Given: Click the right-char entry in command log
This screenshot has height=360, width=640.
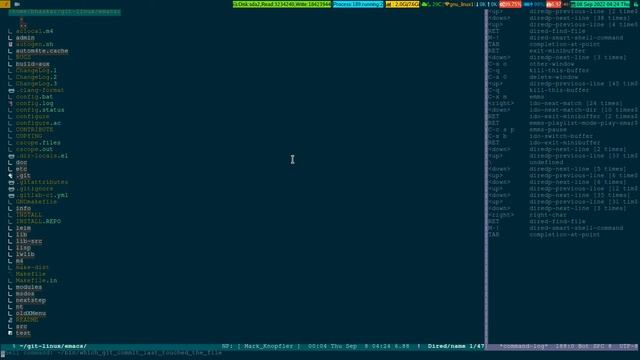Looking at the screenshot, I should [548, 215].
